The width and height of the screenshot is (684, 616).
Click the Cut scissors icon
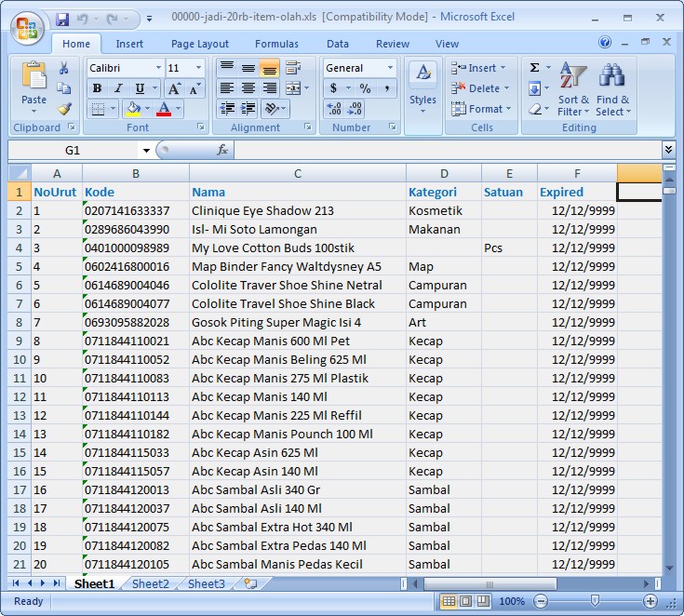pos(64,68)
